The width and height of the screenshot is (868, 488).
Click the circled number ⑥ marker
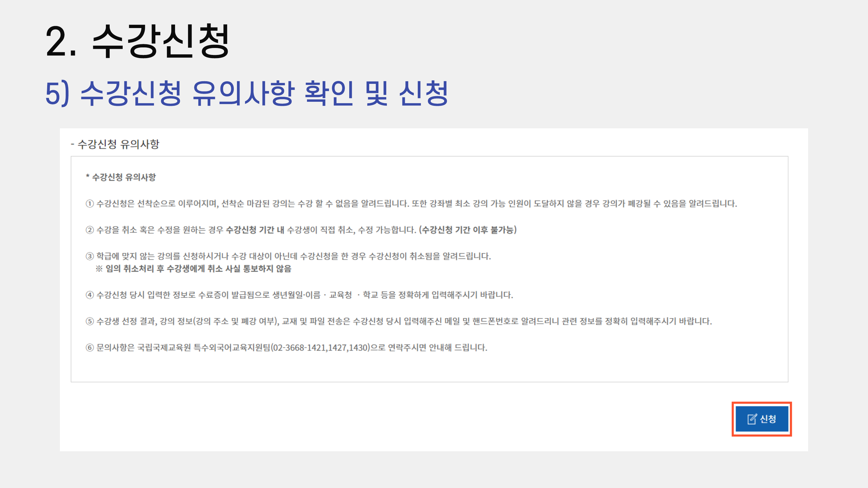89,347
